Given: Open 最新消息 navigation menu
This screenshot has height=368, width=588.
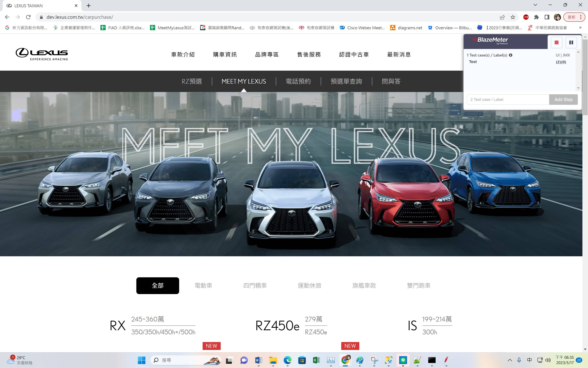Looking at the screenshot, I should [399, 55].
